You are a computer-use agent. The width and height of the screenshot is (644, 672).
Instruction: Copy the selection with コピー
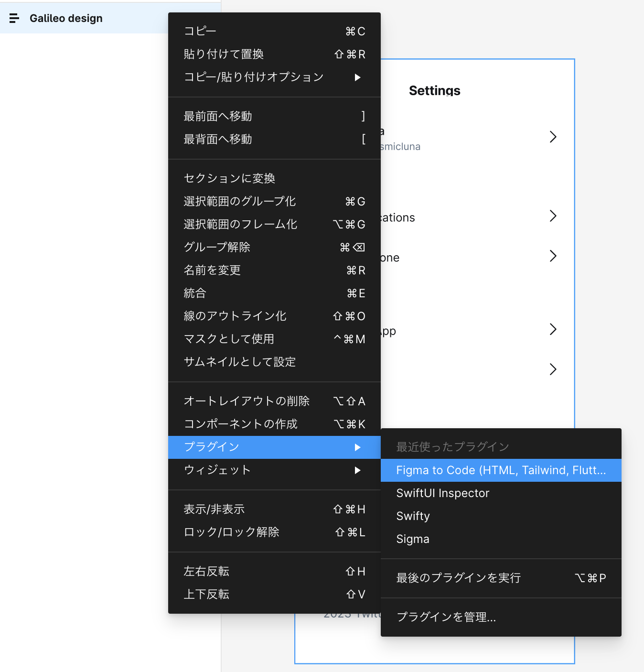click(199, 30)
